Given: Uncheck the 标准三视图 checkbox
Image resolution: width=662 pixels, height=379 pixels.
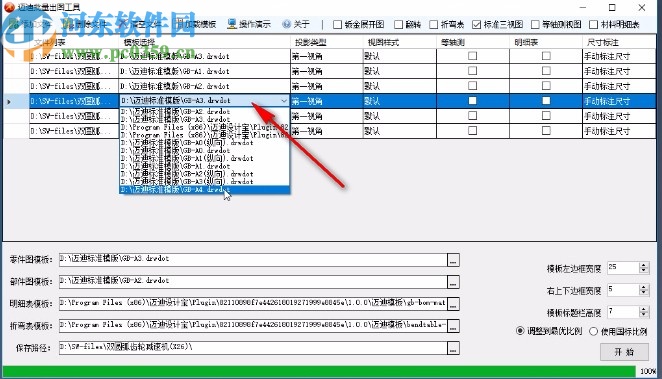Looking at the screenshot, I should point(477,24).
